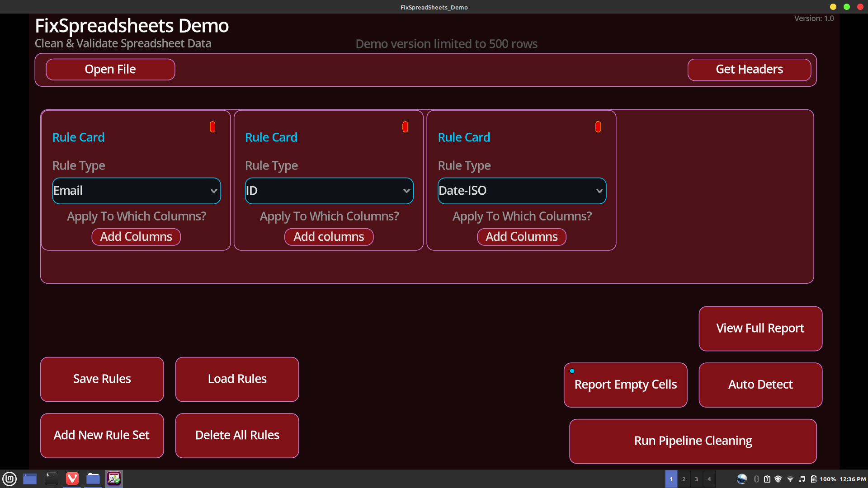Click the Open File button
The height and width of the screenshot is (488, 868).
pyautogui.click(x=110, y=70)
